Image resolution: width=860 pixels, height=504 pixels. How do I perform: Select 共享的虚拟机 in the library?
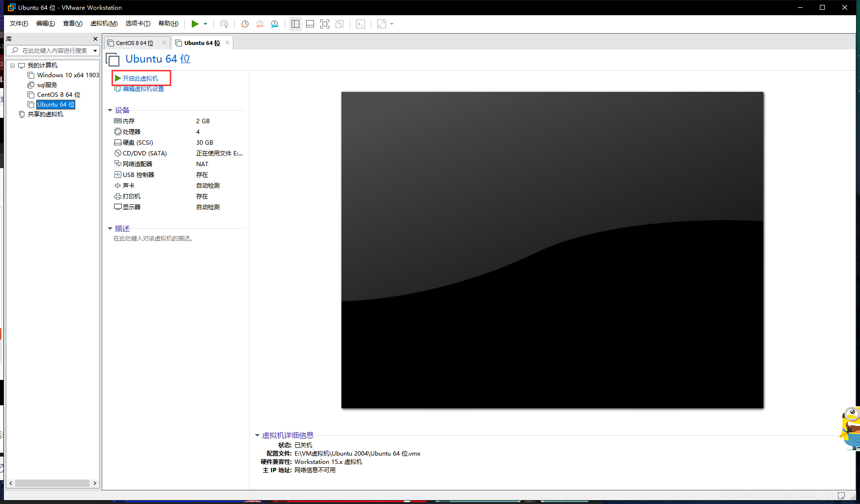(45, 114)
